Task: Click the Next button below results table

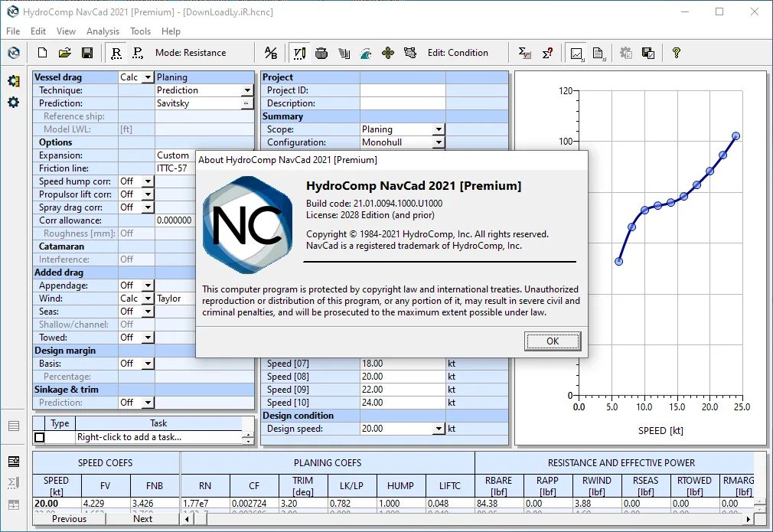Action: [142, 519]
